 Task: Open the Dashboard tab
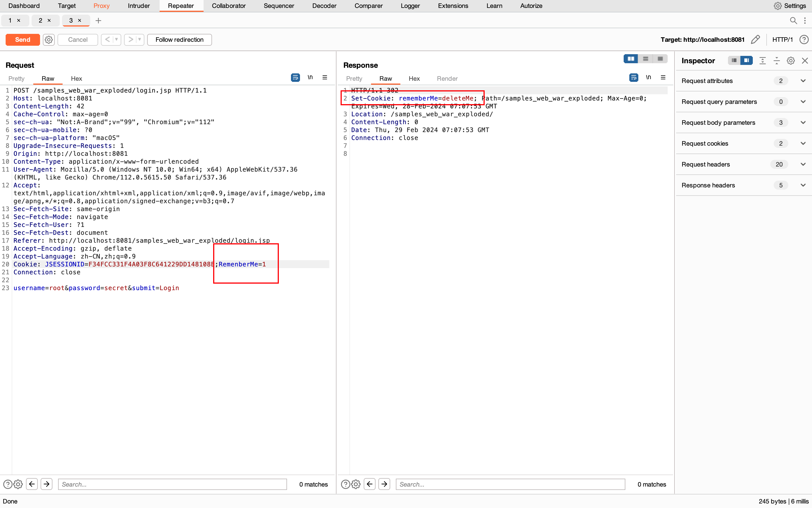(x=24, y=6)
